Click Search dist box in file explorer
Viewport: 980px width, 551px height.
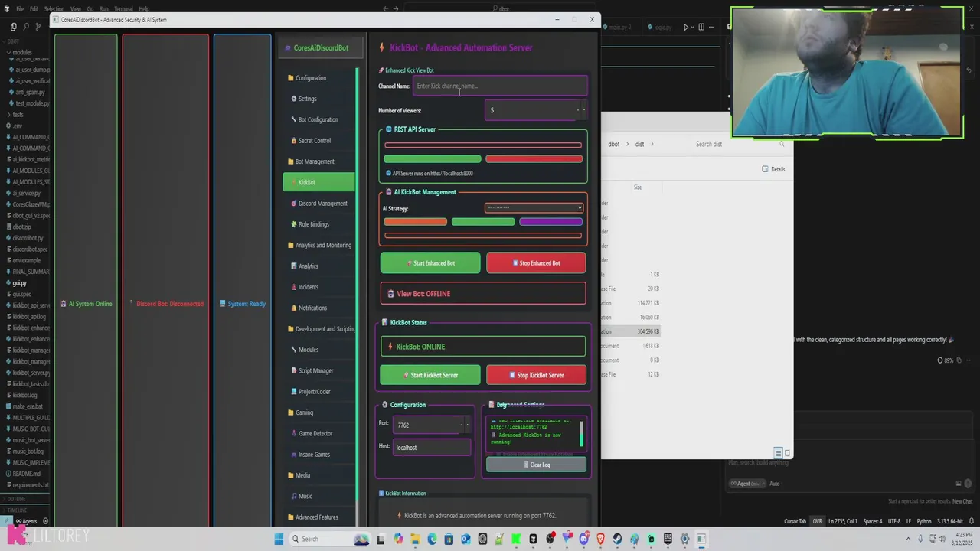pyautogui.click(x=739, y=144)
